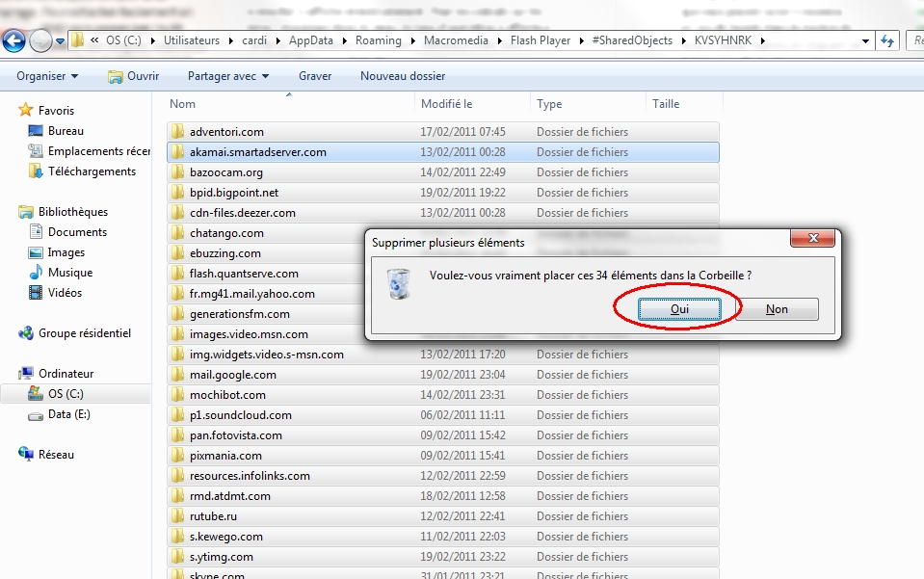Open the recent locations dropdown arrow
This screenshot has width=924, height=579.
coord(60,41)
